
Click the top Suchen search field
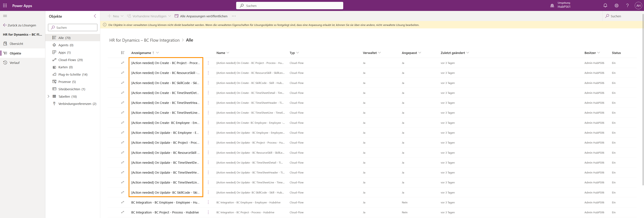[x=290, y=6]
